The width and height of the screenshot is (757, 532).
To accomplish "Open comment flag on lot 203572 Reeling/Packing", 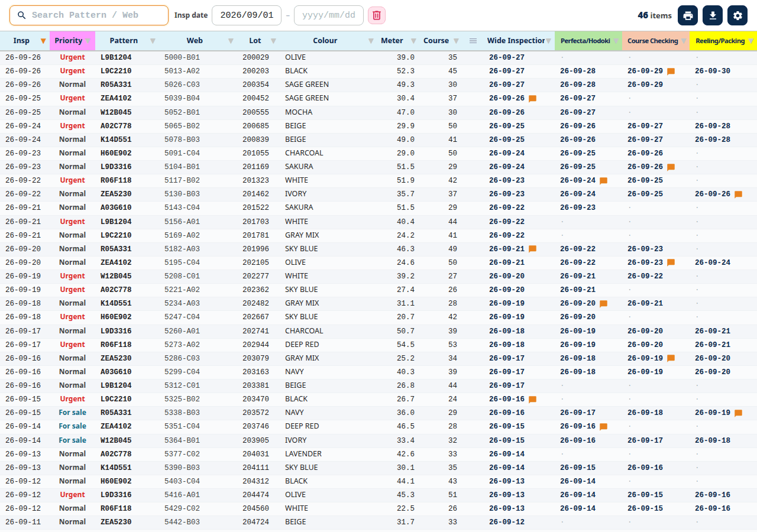I will click(738, 413).
